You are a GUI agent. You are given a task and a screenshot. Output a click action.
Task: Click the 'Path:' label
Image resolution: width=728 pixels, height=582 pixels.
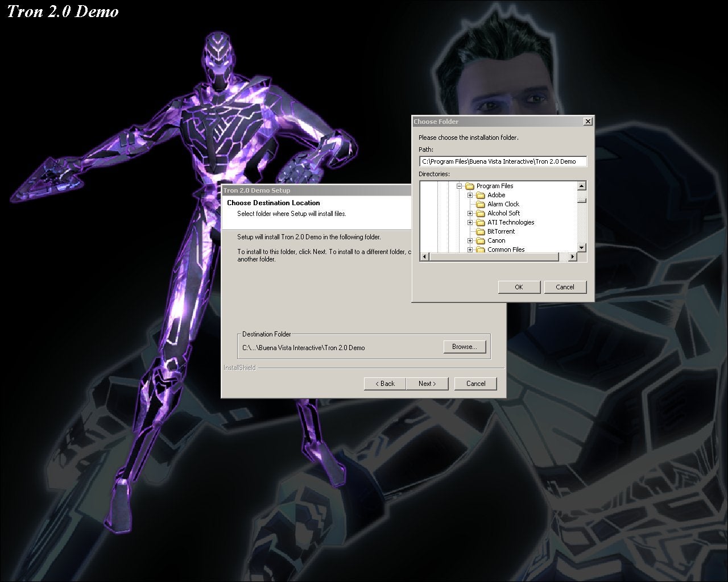click(x=426, y=149)
